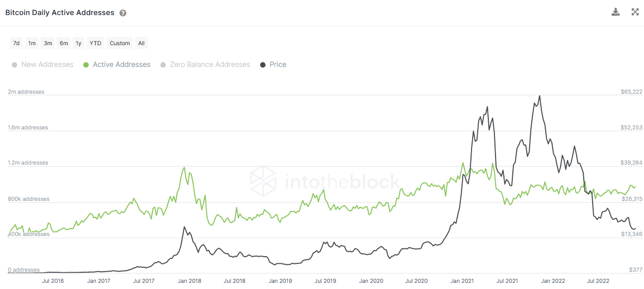Click the download chart icon
Viewport: 644px width, 289px height.
[616, 12]
